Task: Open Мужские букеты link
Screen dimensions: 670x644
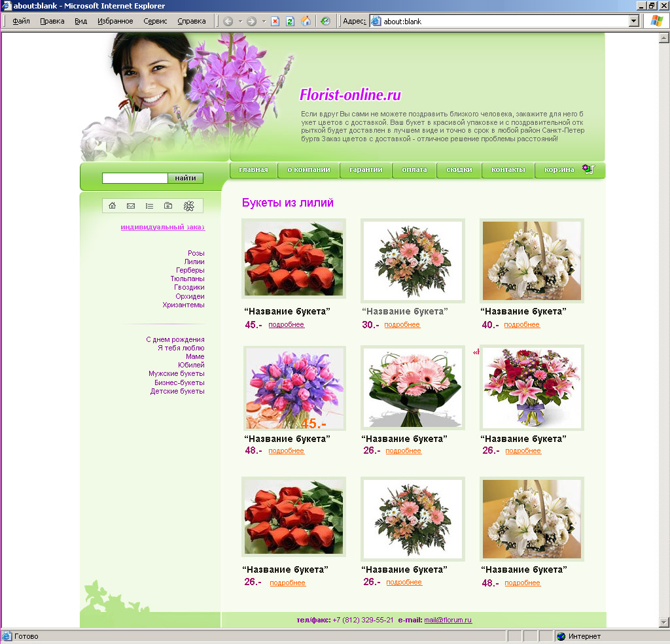Action: tap(177, 374)
